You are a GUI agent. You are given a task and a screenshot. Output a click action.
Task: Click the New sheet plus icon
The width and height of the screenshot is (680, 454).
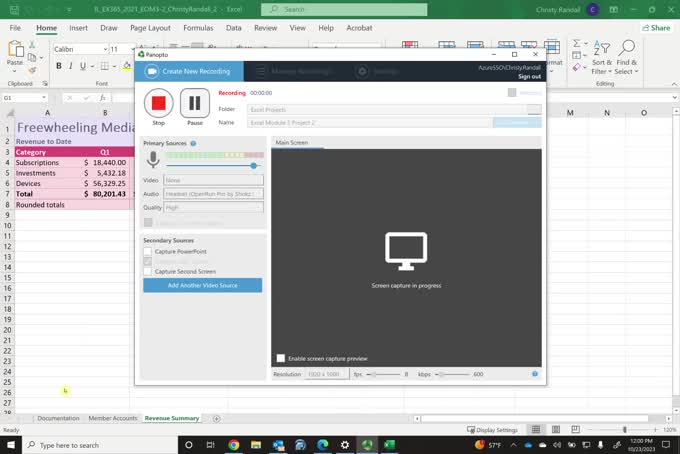tap(216, 418)
